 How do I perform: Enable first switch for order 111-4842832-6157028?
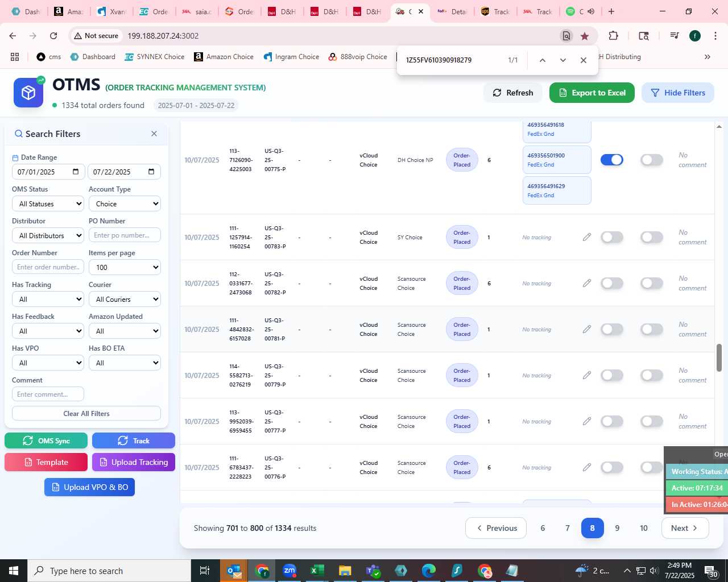click(x=612, y=329)
